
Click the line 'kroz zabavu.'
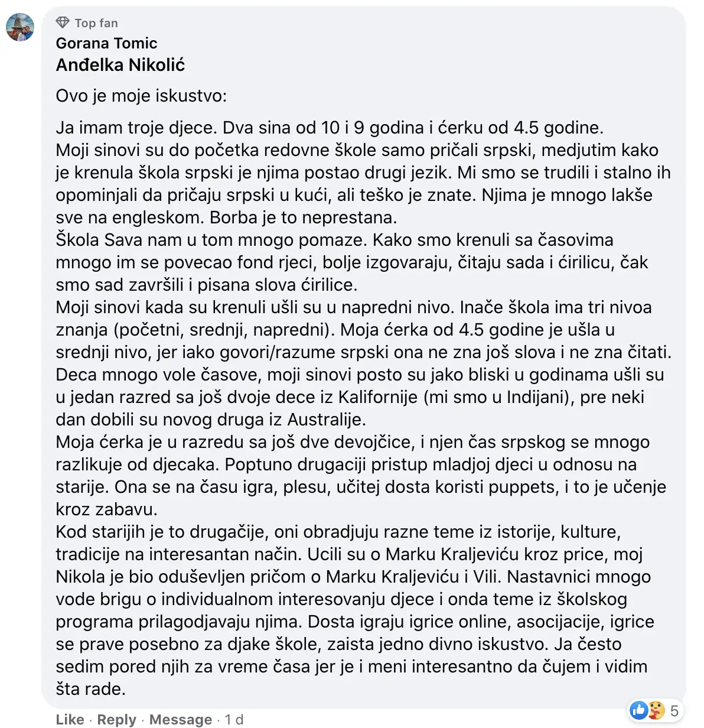point(106,509)
